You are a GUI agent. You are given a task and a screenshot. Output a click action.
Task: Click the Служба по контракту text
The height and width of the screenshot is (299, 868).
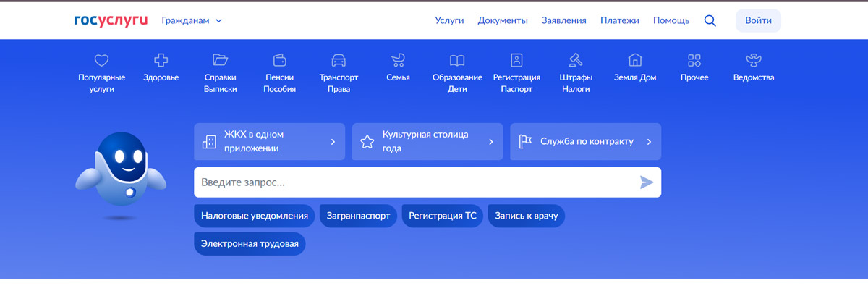click(x=587, y=142)
